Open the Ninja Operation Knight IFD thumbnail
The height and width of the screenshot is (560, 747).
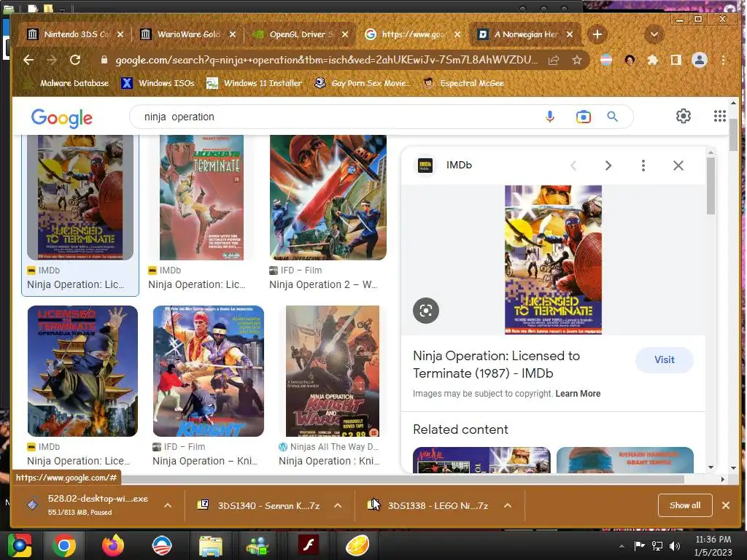click(208, 371)
